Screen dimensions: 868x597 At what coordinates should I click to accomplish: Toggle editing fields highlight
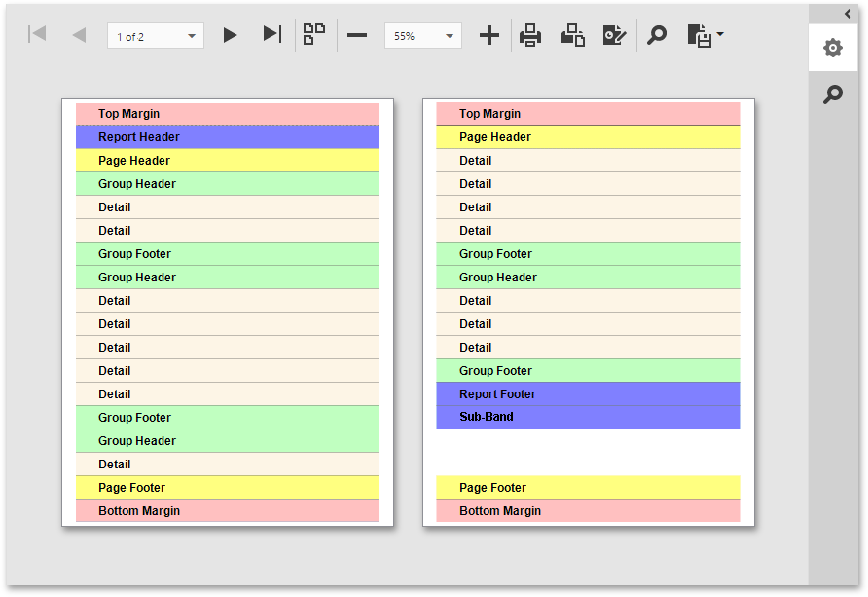click(614, 35)
